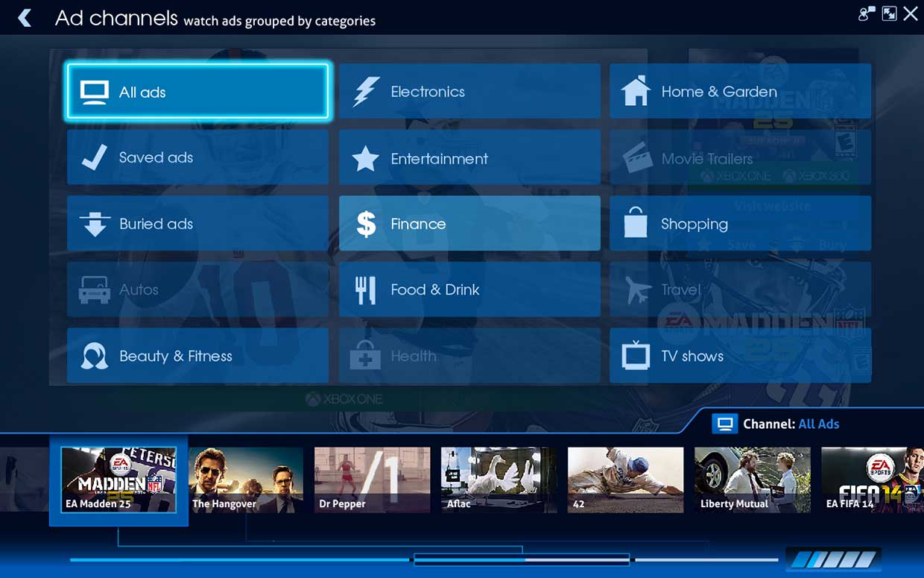The image size is (924, 578).
Task: Open the Saved ads checkmark tile
Action: click(197, 157)
